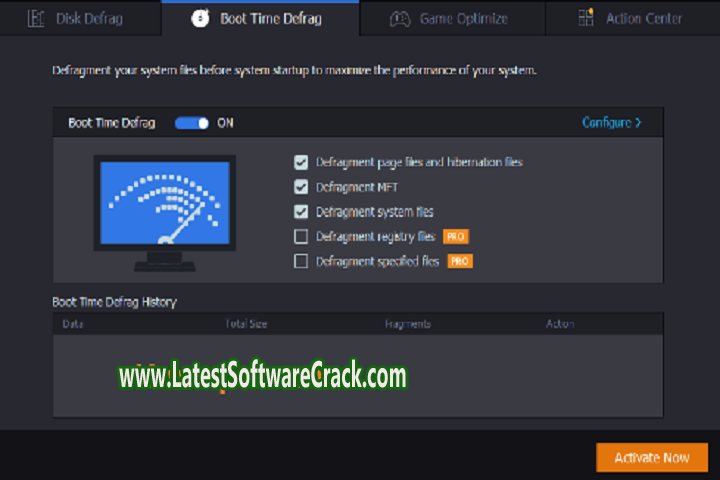
Task: Click the monitor illustration graphic
Action: pos(164,212)
